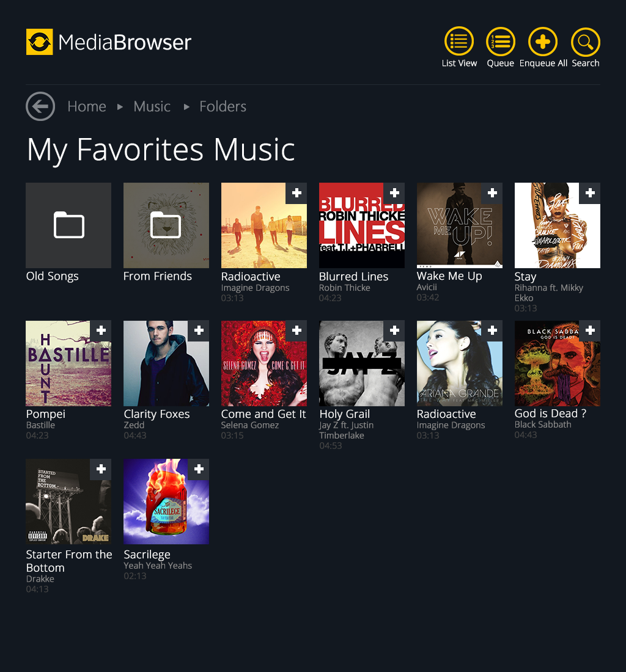The height and width of the screenshot is (672, 626).
Task: Open the Old Songs folder
Action: [x=68, y=225]
